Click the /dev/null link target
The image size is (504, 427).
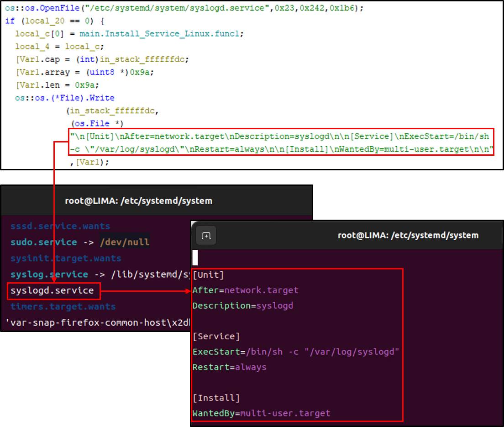pos(125,242)
